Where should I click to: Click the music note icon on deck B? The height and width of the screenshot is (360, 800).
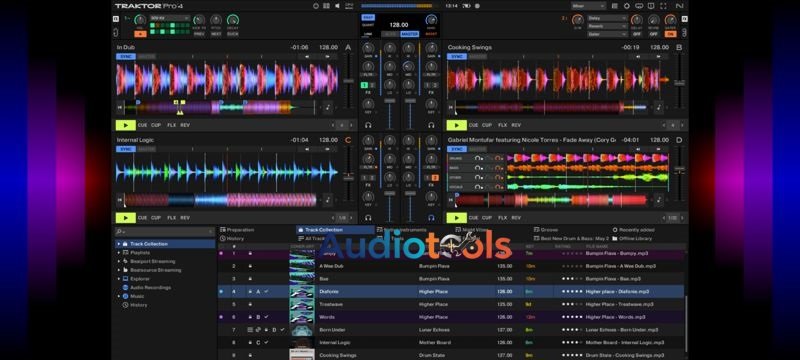pyautogui.click(x=659, y=108)
